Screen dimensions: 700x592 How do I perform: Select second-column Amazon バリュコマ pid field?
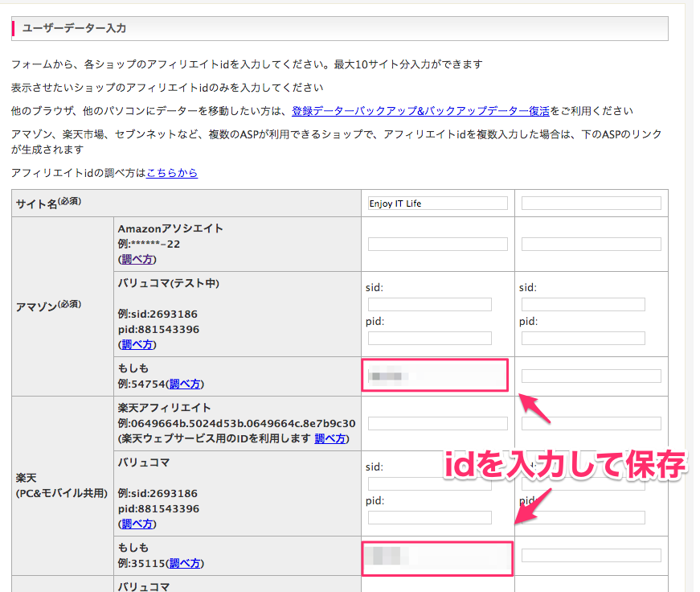point(583,338)
